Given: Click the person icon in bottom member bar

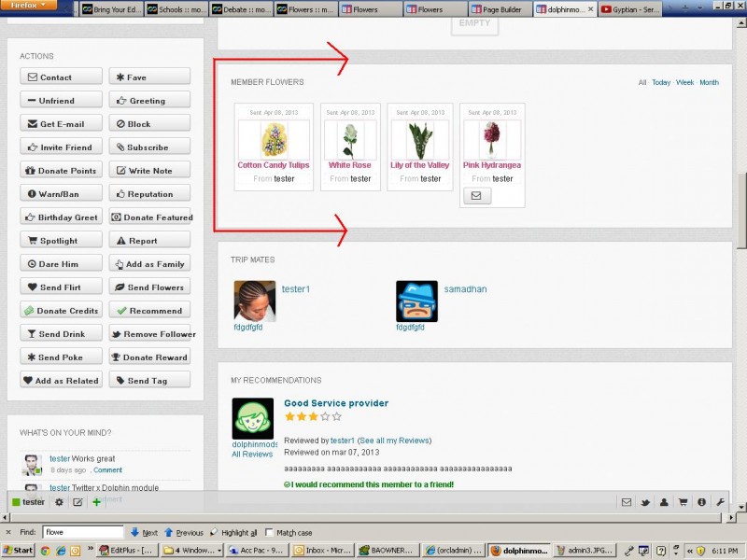Looking at the screenshot, I should pos(664,502).
